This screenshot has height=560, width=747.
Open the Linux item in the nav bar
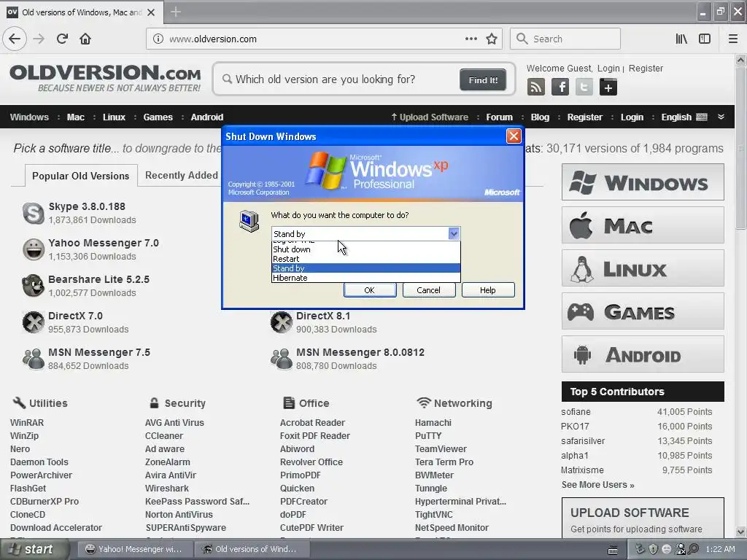[x=114, y=117]
